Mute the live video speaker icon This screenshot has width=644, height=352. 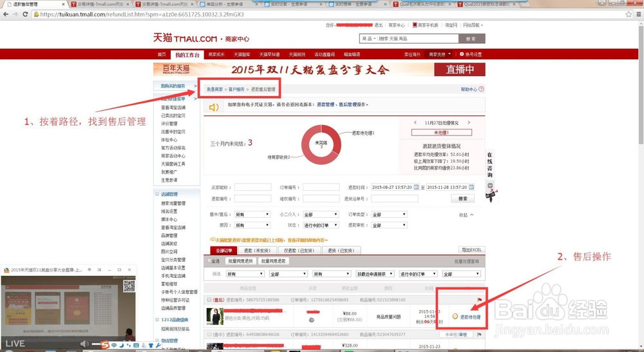pos(84,344)
